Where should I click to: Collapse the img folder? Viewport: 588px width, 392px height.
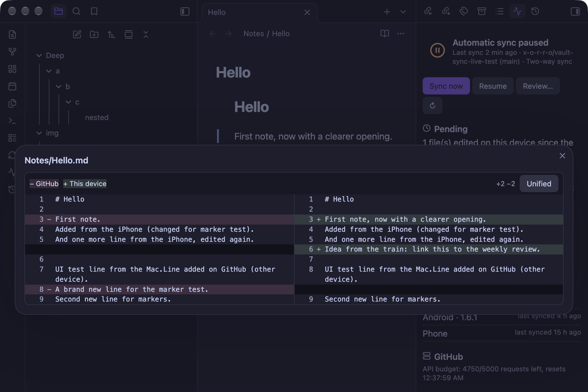[39, 133]
